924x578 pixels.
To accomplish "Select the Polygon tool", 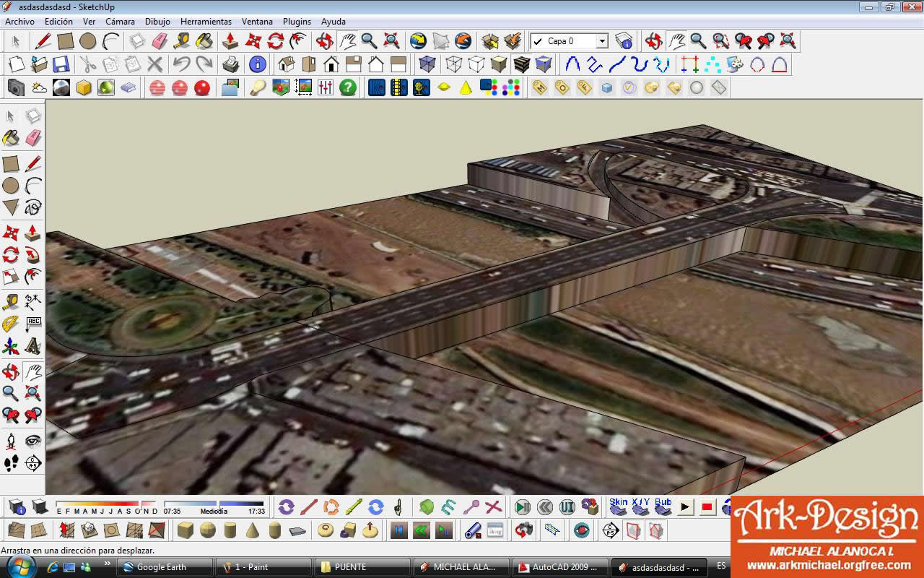I will click(11, 208).
